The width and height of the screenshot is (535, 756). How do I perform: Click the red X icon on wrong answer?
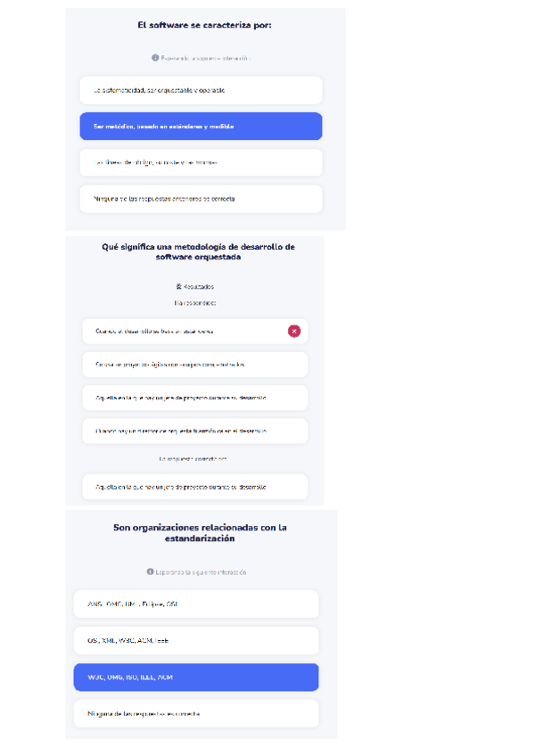pos(294,331)
